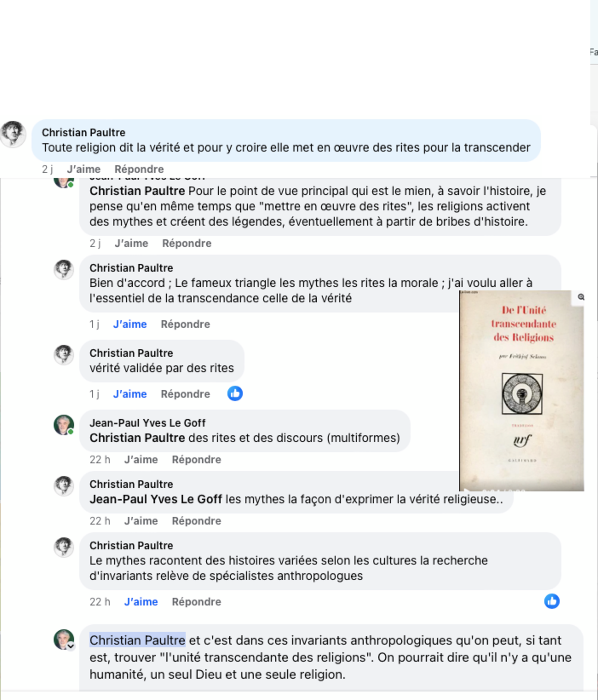598x700 pixels.
Task: Click Répondre under 'des rites et des discours'
Action: 196,460
